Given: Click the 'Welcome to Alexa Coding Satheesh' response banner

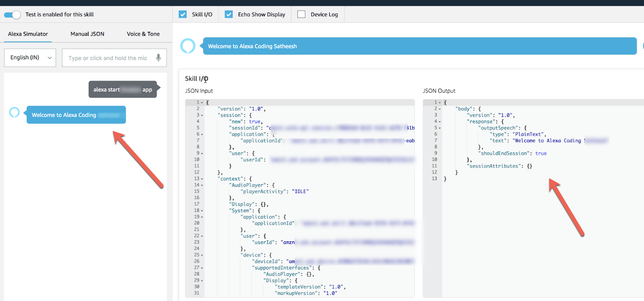Looking at the screenshot, I should [420, 46].
